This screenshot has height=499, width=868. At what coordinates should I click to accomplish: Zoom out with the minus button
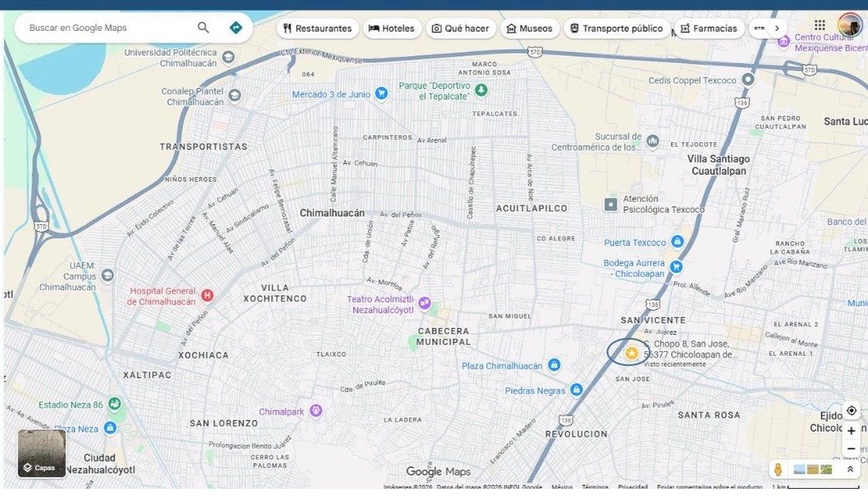pos(852,449)
